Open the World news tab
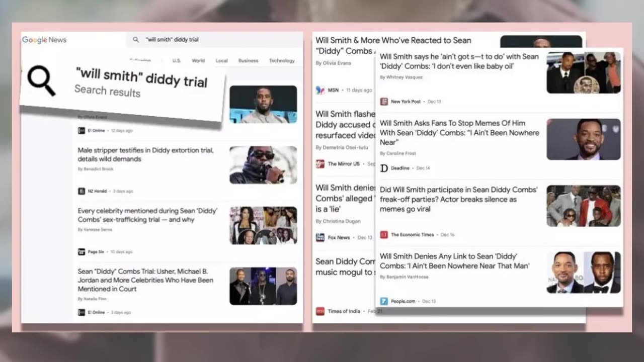This screenshot has width=644, height=362. (198, 61)
